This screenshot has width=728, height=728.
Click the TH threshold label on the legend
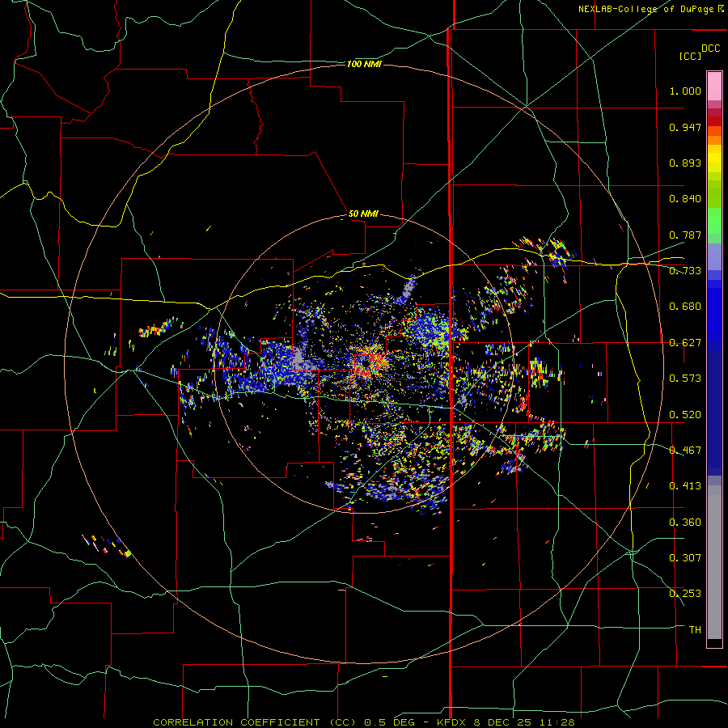point(695,629)
